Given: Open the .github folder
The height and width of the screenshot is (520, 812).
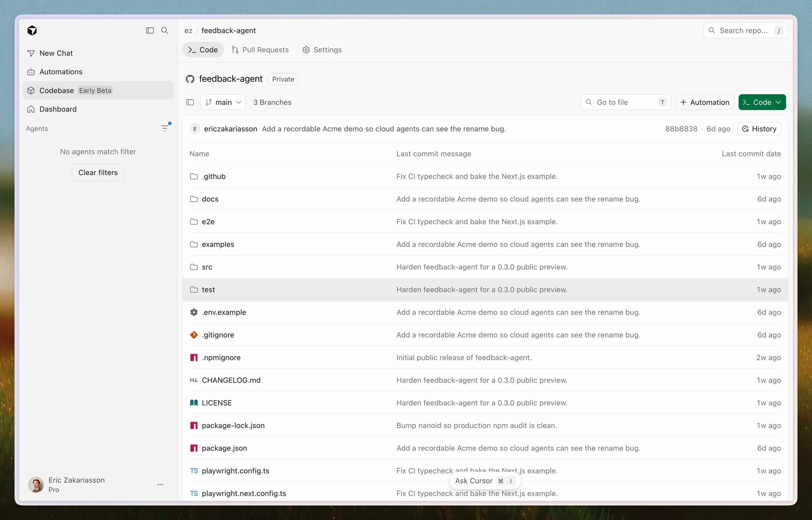Looking at the screenshot, I should [x=214, y=176].
